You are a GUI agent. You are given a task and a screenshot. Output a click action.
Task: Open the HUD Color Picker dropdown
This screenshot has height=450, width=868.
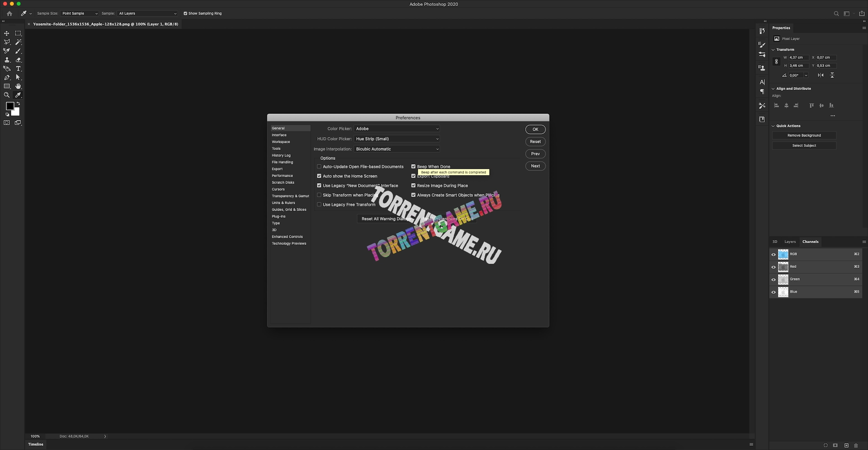pos(396,139)
